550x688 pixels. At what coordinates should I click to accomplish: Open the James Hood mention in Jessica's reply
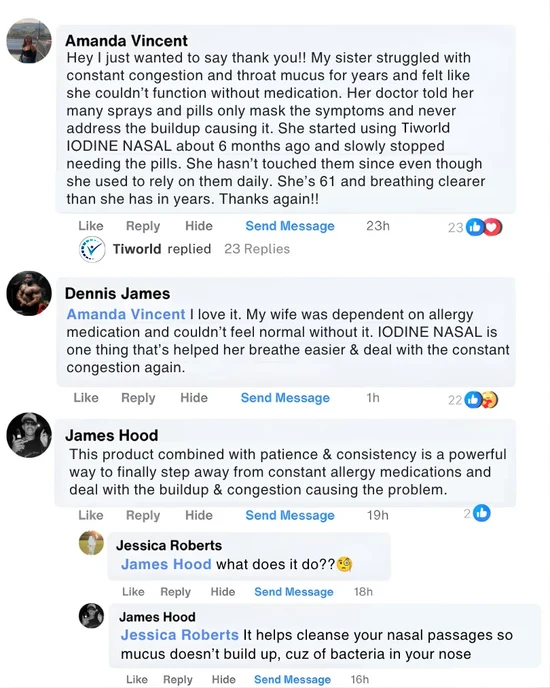[166, 564]
